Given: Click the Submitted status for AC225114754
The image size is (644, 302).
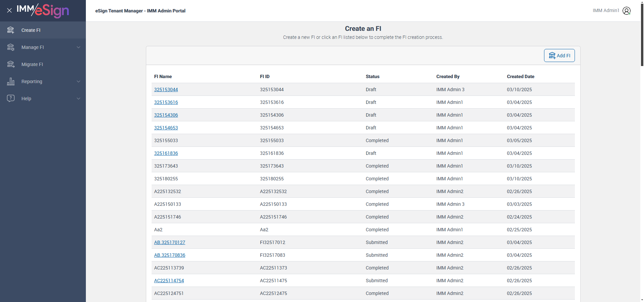Looking at the screenshot, I should pos(377,281).
